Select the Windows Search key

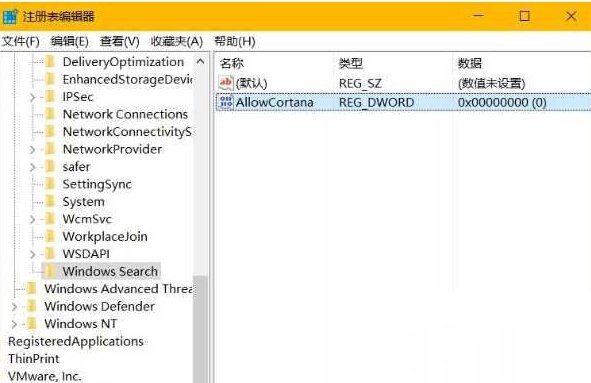click(110, 271)
